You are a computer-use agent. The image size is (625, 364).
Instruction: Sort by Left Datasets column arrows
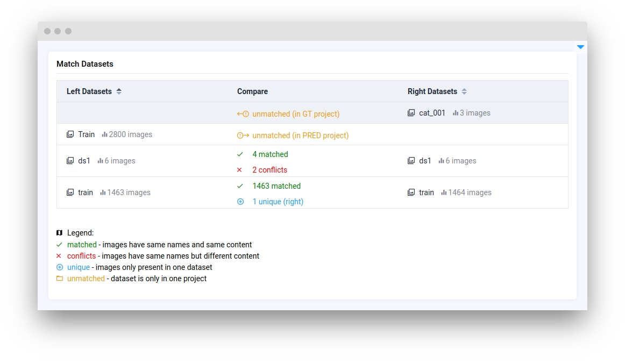tap(119, 91)
